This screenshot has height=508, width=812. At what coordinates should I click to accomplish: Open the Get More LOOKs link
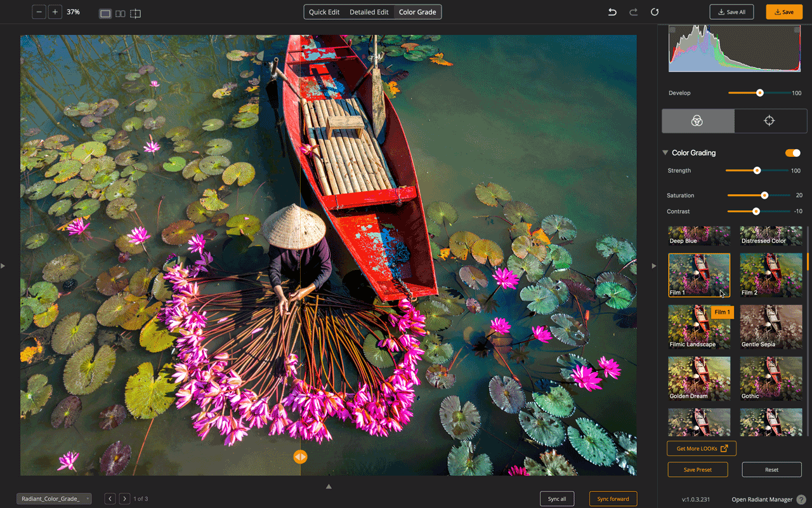tap(701, 448)
